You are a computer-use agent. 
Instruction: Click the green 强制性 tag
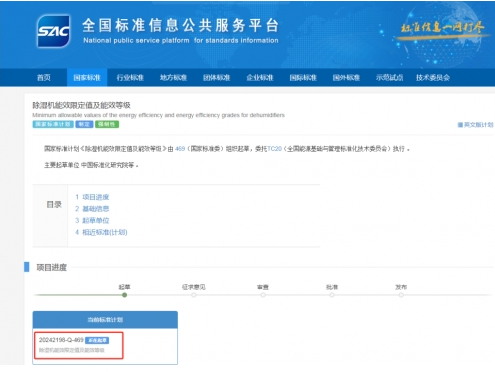(x=107, y=124)
